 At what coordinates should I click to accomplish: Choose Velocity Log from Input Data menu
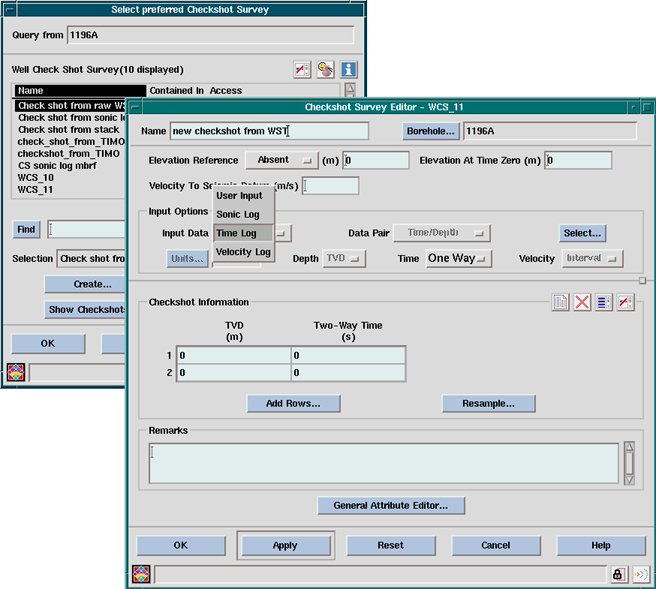point(243,252)
